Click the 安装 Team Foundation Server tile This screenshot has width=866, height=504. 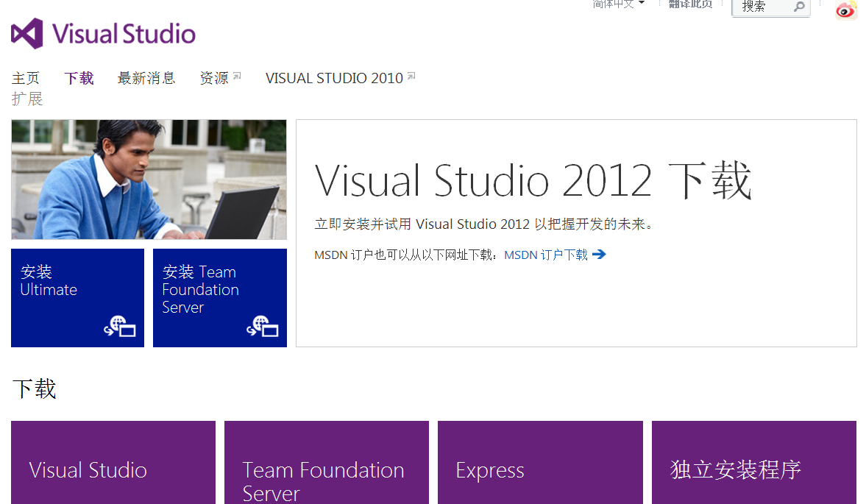coord(219,297)
